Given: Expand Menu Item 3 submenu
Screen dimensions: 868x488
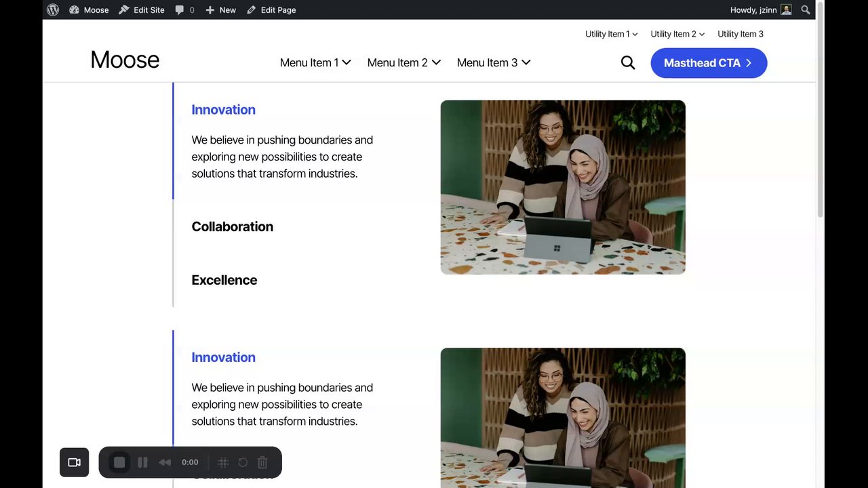Looking at the screenshot, I should pyautogui.click(x=494, y=62).
